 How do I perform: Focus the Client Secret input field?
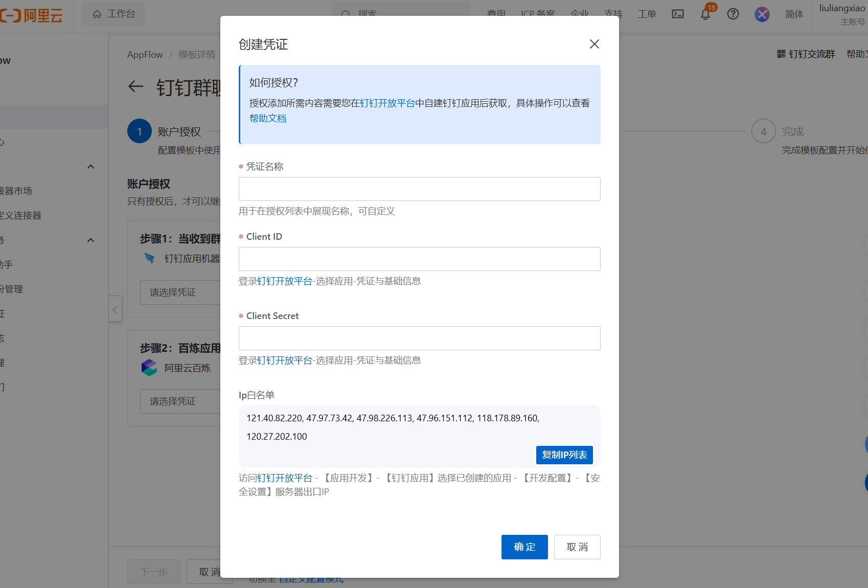(x=419, y=338)
